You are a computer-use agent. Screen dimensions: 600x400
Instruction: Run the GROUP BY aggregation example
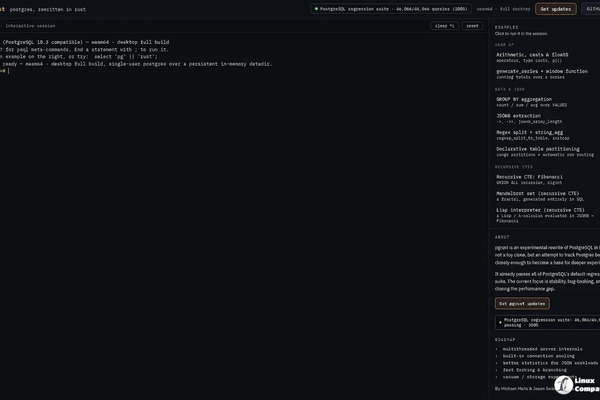click(546, 102)
